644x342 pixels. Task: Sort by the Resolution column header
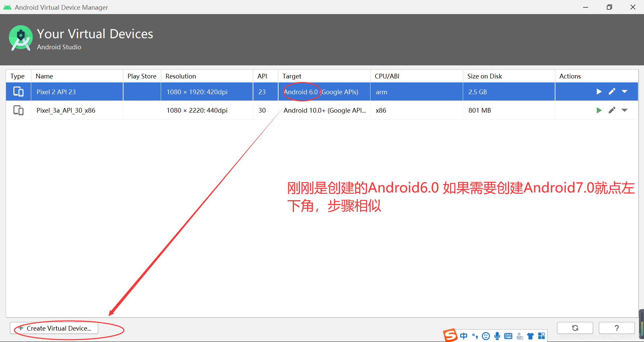[x=207, y=76]
